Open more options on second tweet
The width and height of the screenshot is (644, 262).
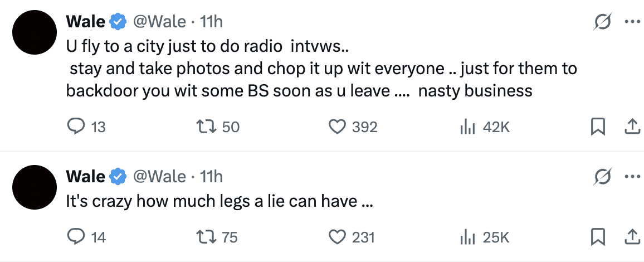(632, 177)
